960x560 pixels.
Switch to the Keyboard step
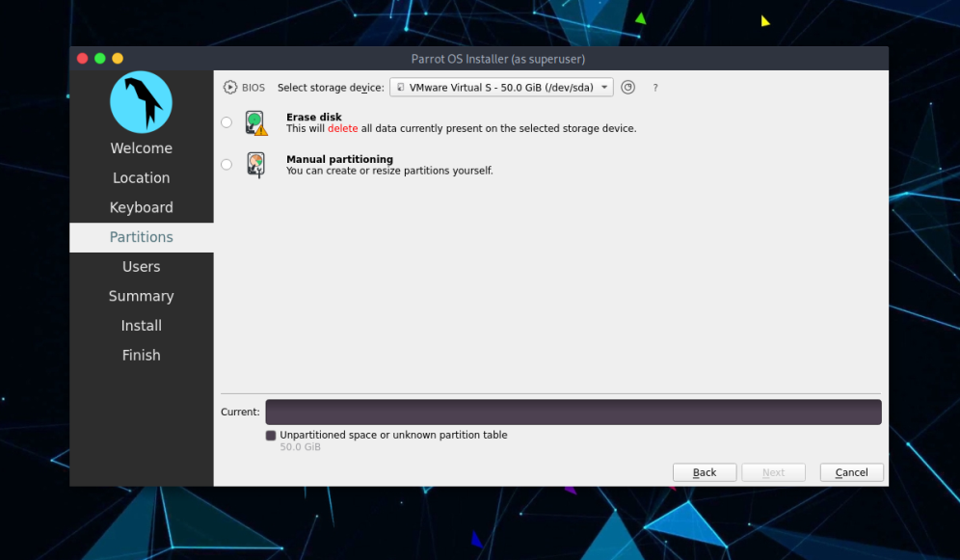[x=141, y=208]
